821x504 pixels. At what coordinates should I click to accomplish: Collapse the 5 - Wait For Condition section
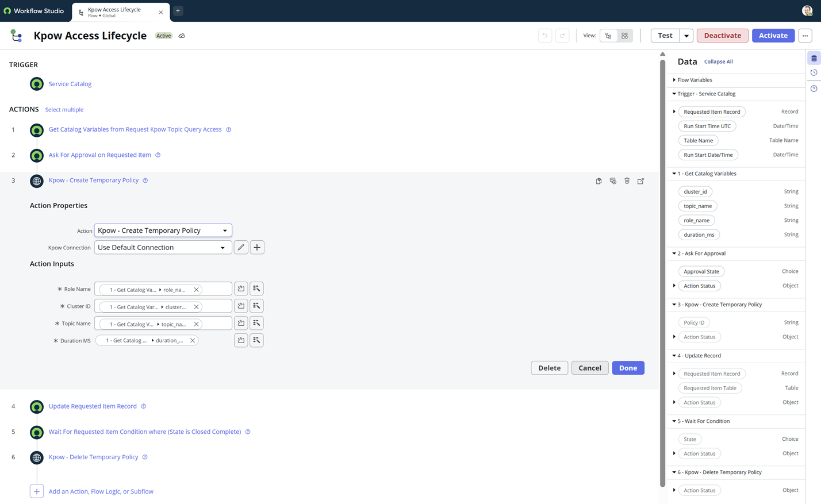click(674, 421)
